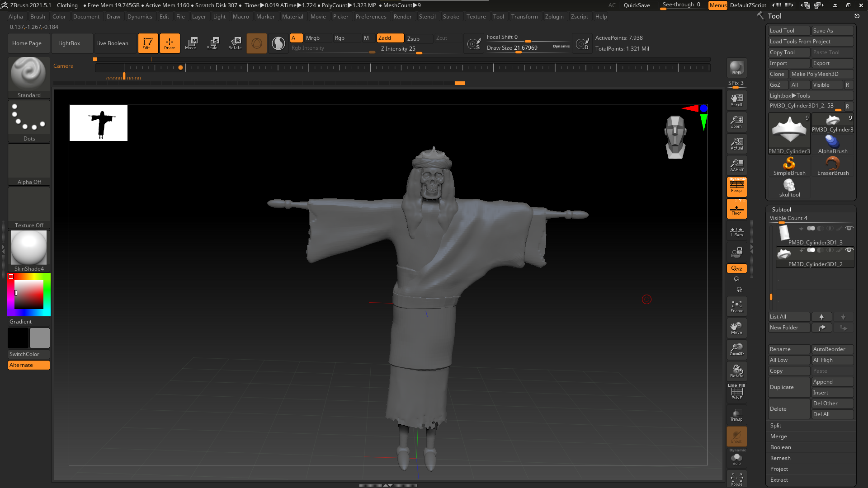Viewport: 868px width, 488px height.
Task: Toggle the Floor grid button
Action: pyautogui.click(x=736, y=209)
